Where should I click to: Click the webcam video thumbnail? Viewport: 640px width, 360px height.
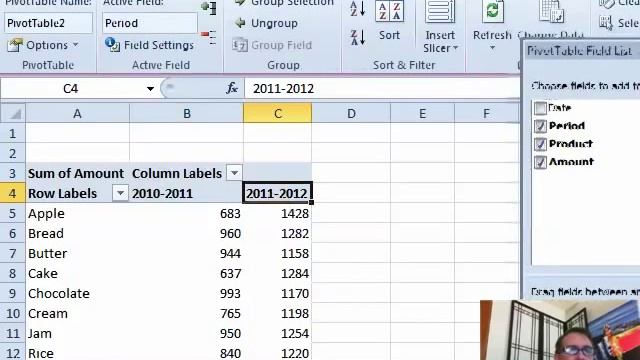point(560,330)
